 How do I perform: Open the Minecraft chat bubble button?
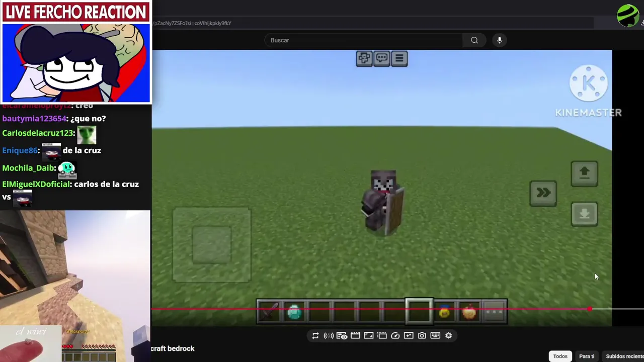pyautogui.click(x=382, y=58)
